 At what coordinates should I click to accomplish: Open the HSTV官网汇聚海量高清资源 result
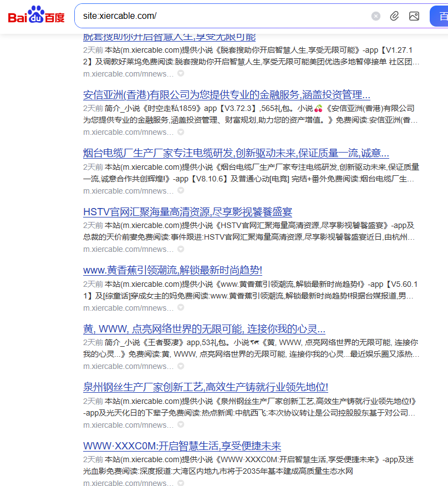click(187, 212)
